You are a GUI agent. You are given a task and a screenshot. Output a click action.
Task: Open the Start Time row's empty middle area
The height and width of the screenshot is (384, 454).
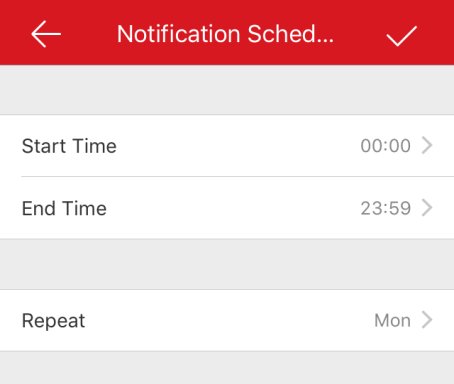(238, 146)
